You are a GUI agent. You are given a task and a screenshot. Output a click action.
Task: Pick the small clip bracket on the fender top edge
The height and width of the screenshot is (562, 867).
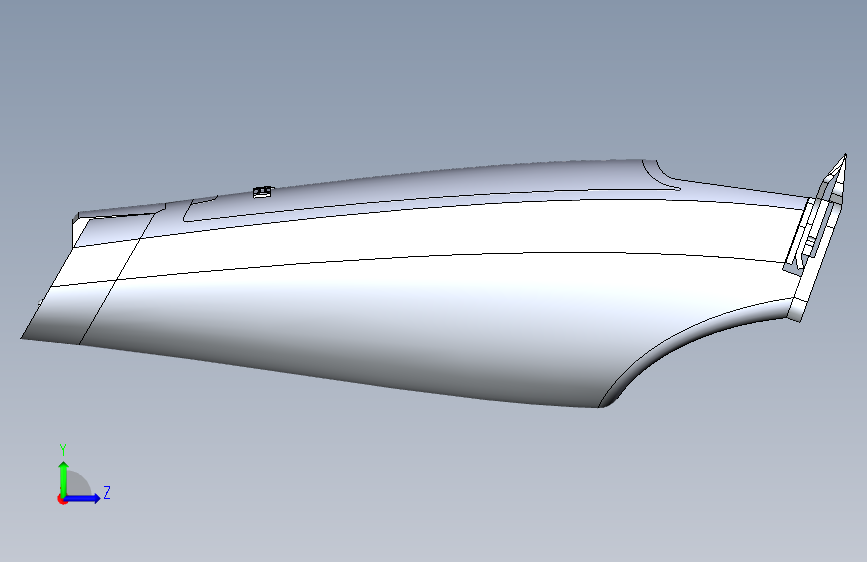tap(263, 192)
